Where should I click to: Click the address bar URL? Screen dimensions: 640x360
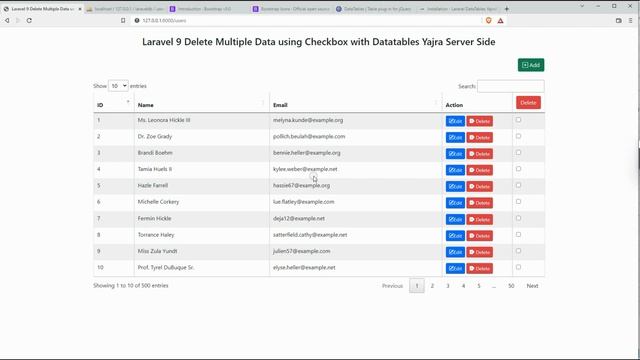click(164, 20)
